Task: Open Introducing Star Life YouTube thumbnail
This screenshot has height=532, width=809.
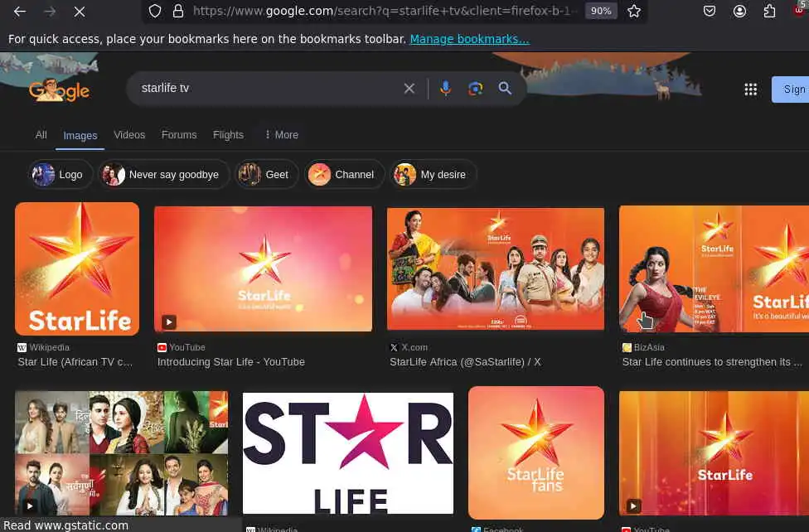Action: tap(263, 268)
